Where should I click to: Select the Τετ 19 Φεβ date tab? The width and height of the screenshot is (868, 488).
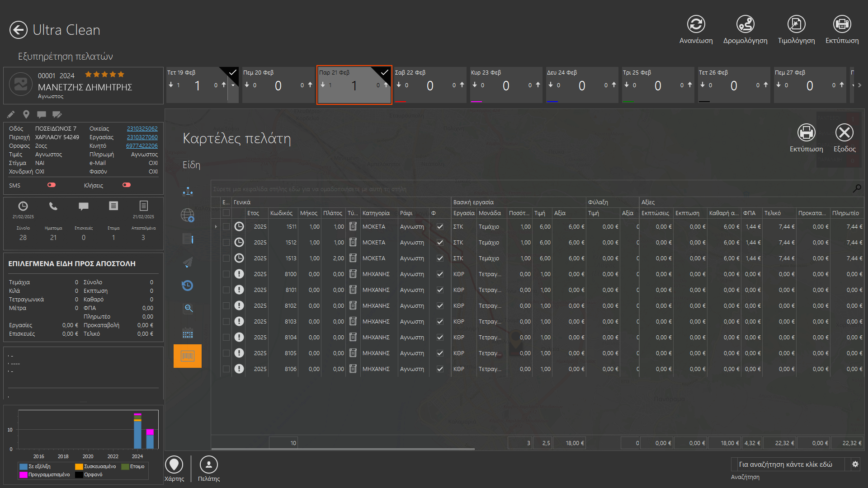(x=197, y=85)
